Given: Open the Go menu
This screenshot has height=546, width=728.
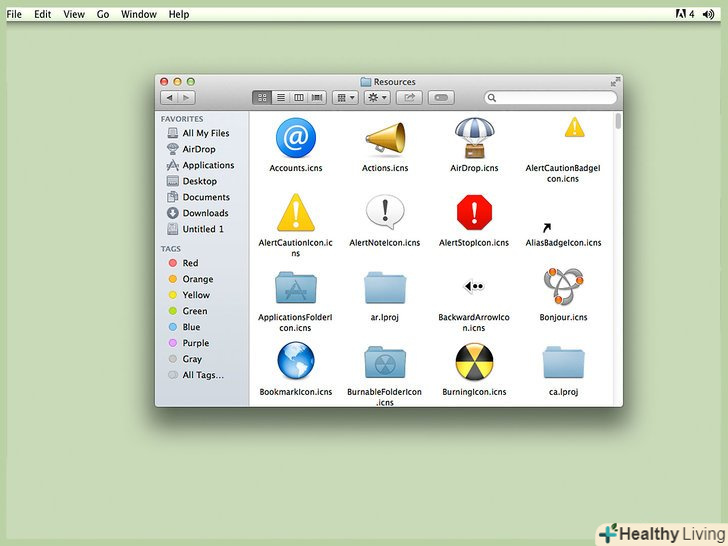Looking at the screenshot, I should click(103, 14).
